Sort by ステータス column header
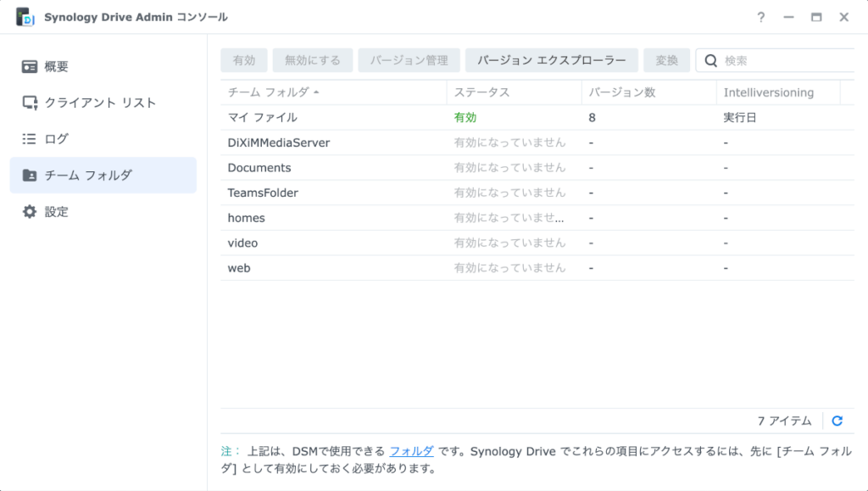 (515, 92)
